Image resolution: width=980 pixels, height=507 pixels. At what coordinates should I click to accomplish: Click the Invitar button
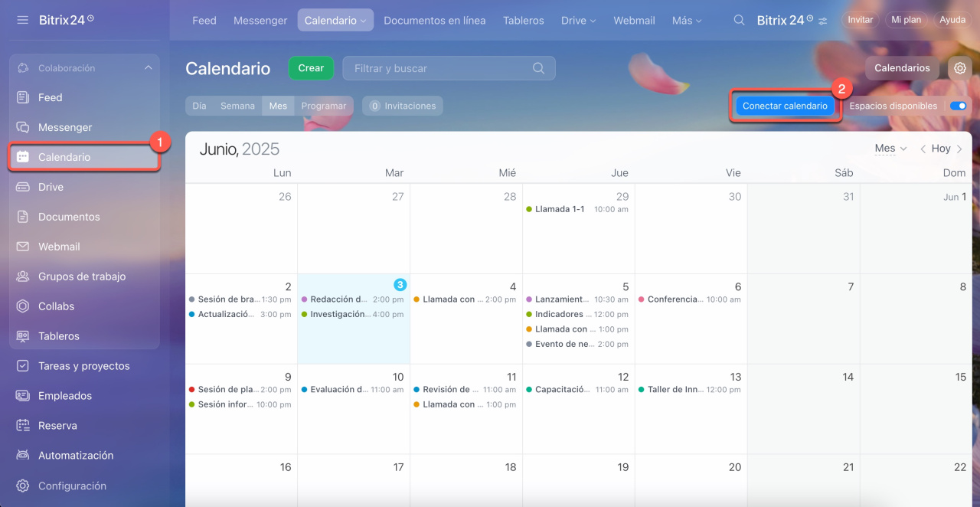click(x=861, y=20)
